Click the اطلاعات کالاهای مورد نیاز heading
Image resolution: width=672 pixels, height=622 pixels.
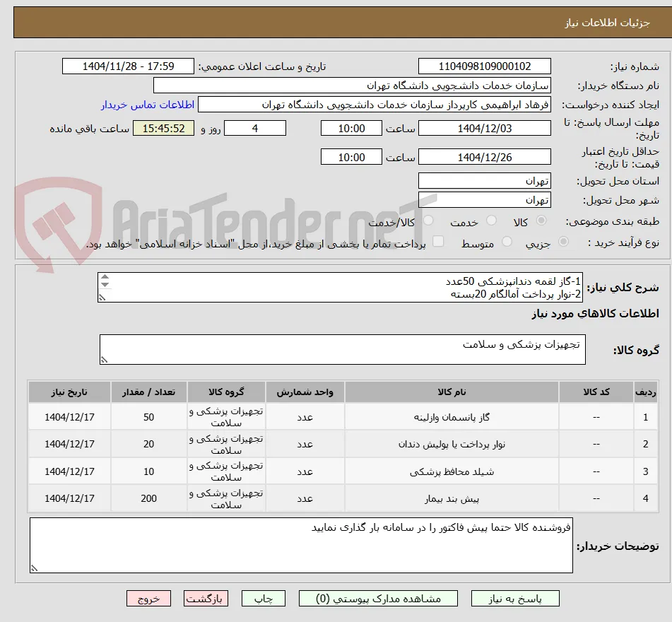click(595, 314)
